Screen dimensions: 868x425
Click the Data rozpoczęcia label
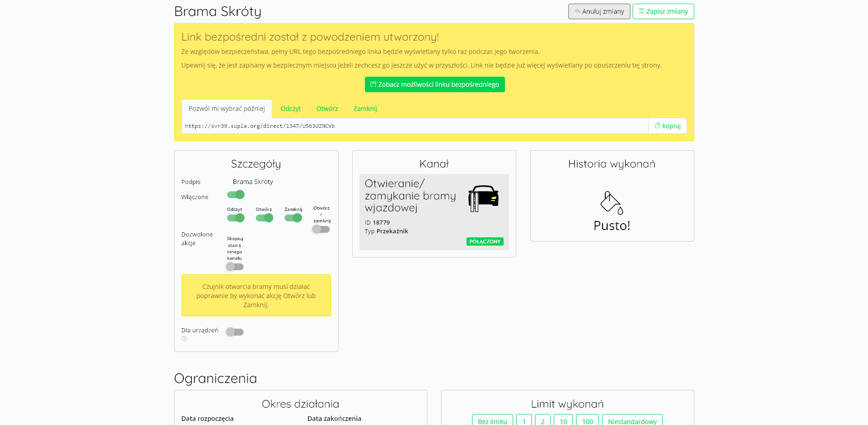tap(208, 419)
